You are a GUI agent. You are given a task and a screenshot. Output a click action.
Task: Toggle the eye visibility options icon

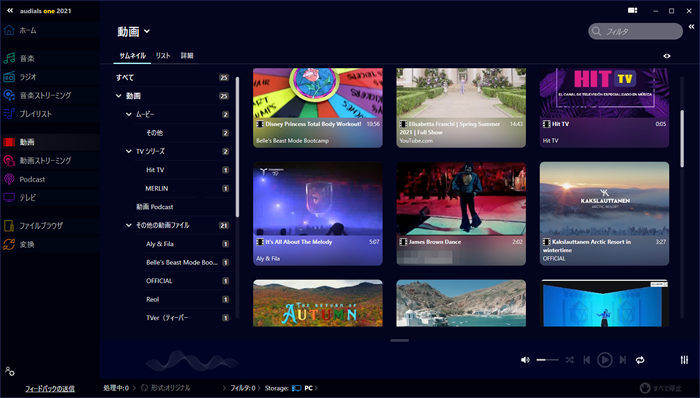(x=667, y=56)
